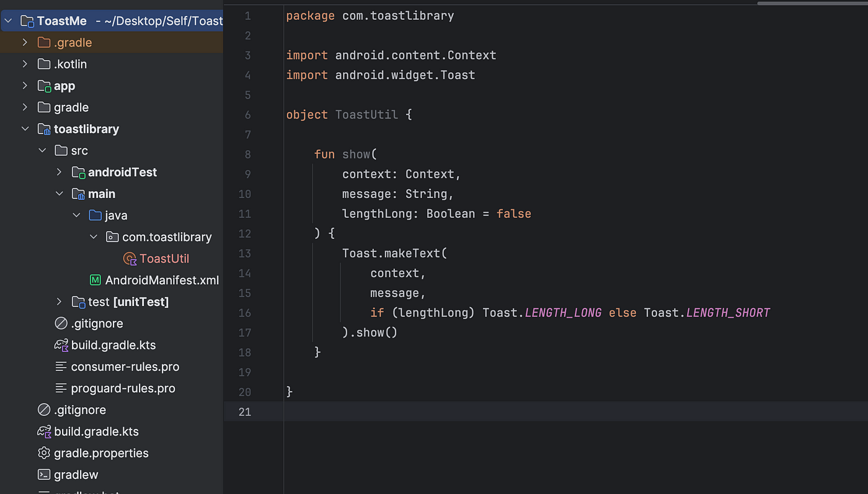The width and height of the screenshot is (868, 494).
Task: Select the androidTest folder row
Action: (112, 172)
